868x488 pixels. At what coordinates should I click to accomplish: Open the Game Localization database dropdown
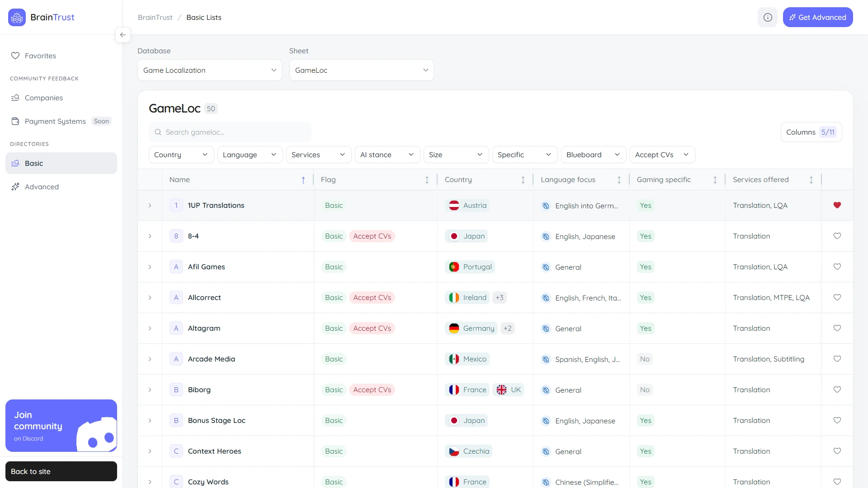click(210, 70)
